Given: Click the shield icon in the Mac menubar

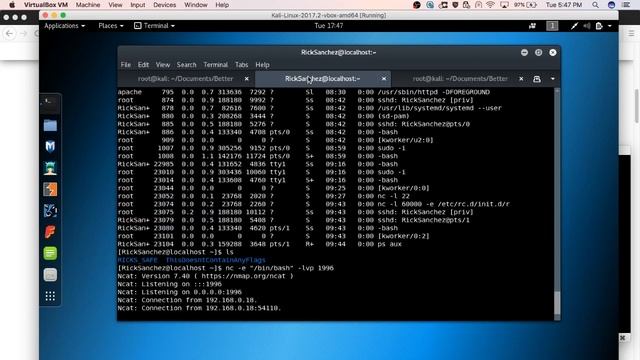Looking at the screenshot, I should [455, 5].
